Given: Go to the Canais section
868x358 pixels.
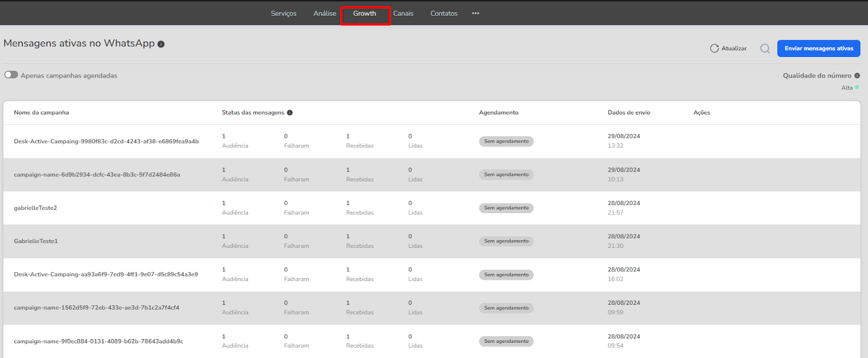Looking at the screenshot, I should click(x=403, y=14).
